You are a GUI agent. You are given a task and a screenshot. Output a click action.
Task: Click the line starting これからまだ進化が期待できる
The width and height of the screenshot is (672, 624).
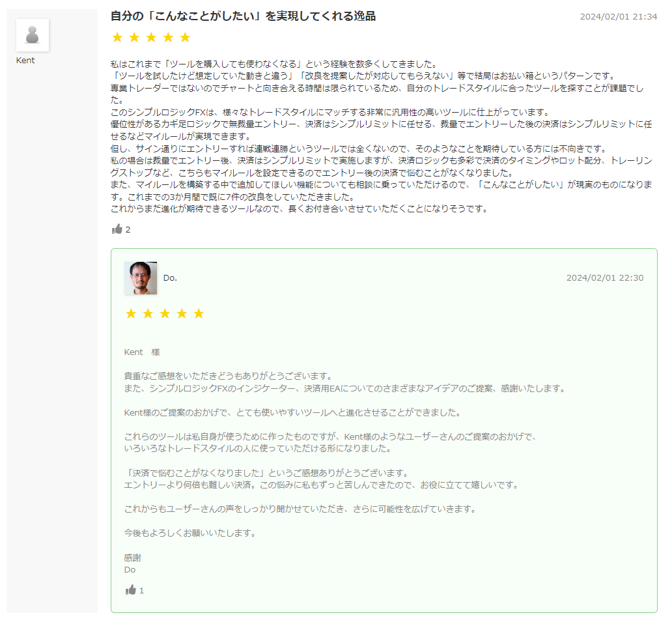(x=299, y=208)
